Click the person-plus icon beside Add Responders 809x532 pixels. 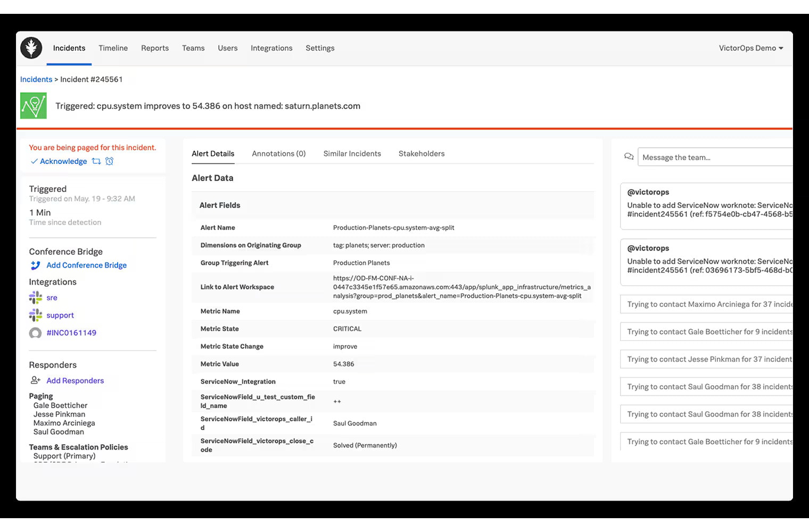pos(36,380)
